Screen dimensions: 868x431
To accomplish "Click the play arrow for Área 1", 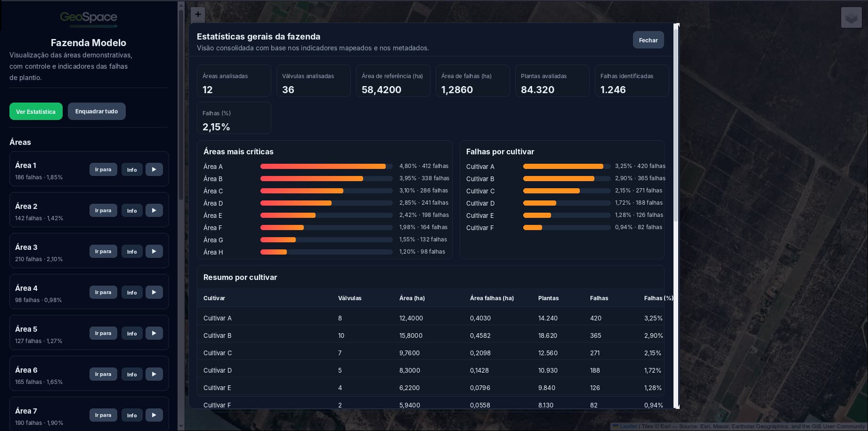I will pos(154,169).
